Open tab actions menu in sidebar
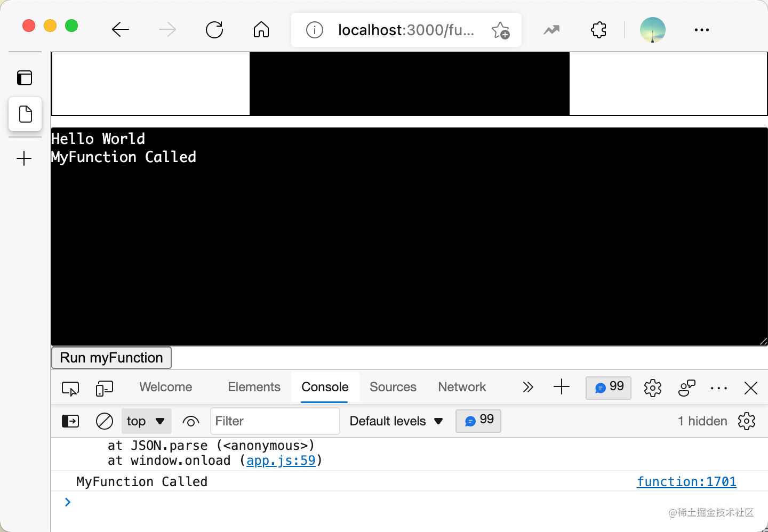The height and width of the screenshot is (532, 768). (25, 78)
